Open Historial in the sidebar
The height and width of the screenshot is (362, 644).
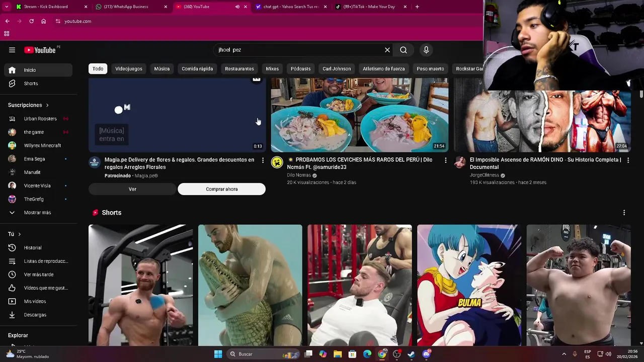(x=38, y=247)
